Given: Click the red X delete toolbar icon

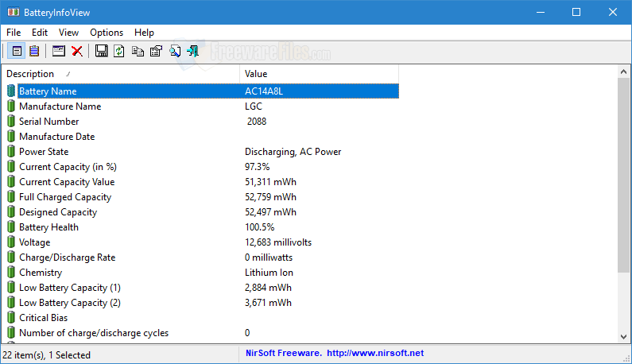Looking at the screenshot, I should coord(77,51).
